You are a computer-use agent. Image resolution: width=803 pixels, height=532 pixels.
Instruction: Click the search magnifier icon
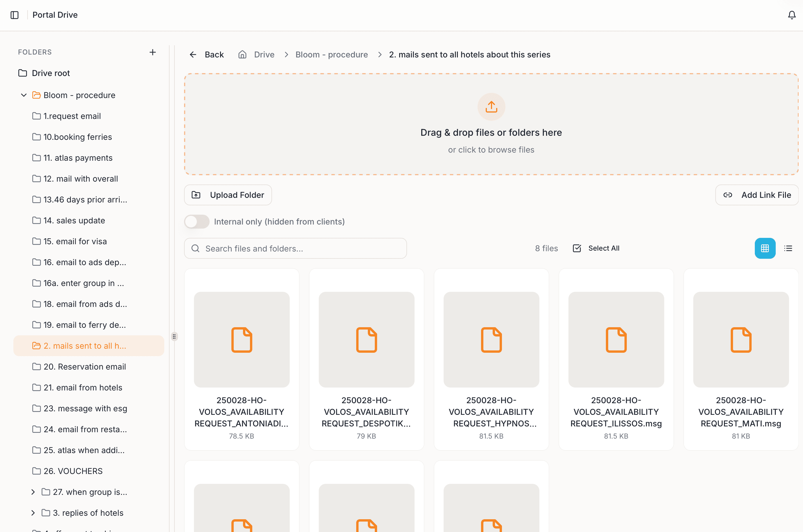(196, 248)
